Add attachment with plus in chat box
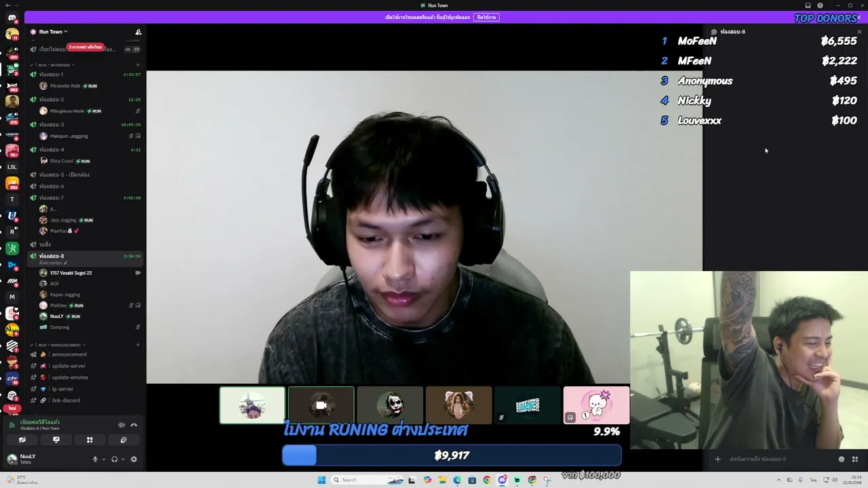 pyautogui.click(x=717, y=459)
